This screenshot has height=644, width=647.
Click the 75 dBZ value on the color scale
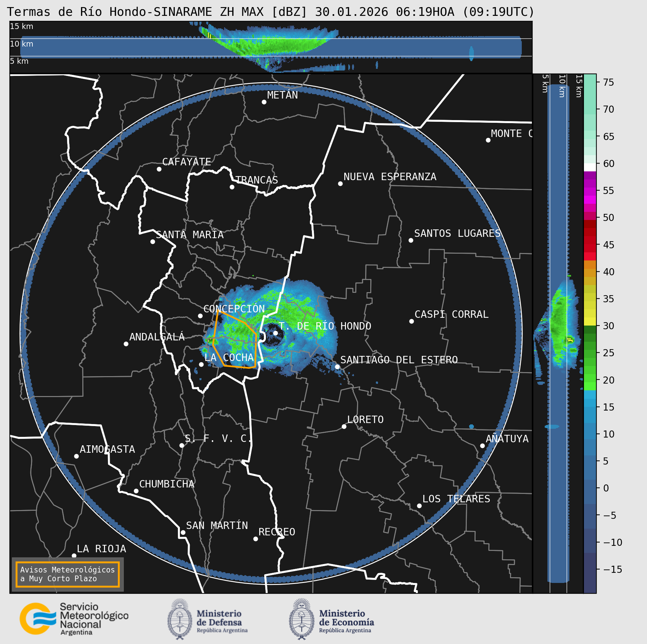coord(609,82)
